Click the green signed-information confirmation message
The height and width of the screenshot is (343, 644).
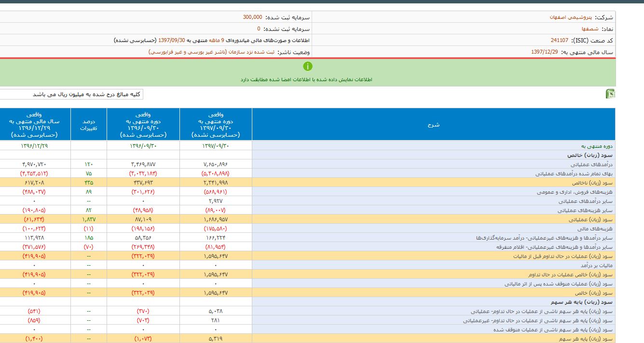click(307, 79)
